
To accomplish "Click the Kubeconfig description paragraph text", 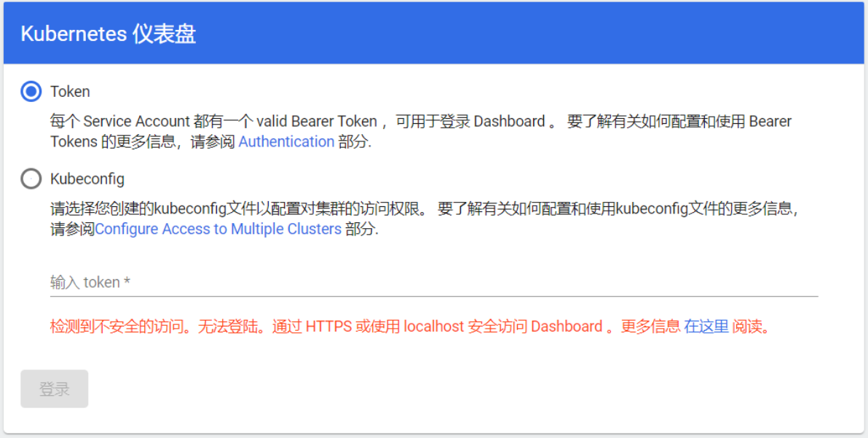I will pos(425,219).
